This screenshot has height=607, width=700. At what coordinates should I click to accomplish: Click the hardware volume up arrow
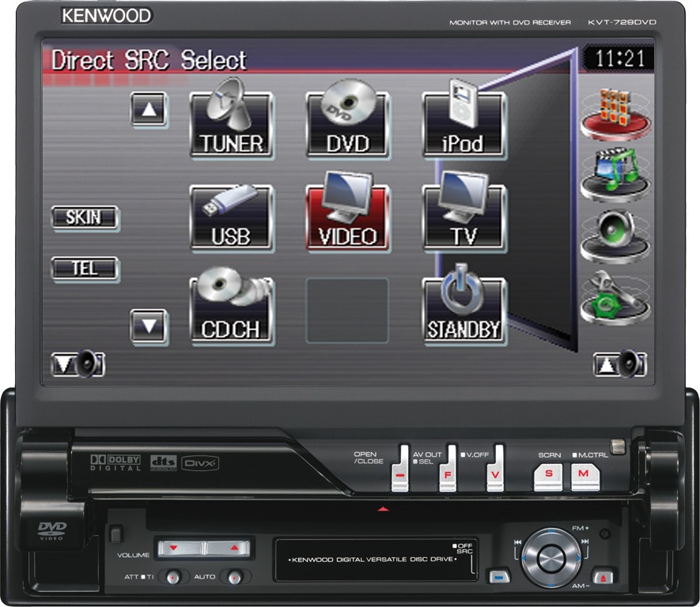[x=227, y=549]
